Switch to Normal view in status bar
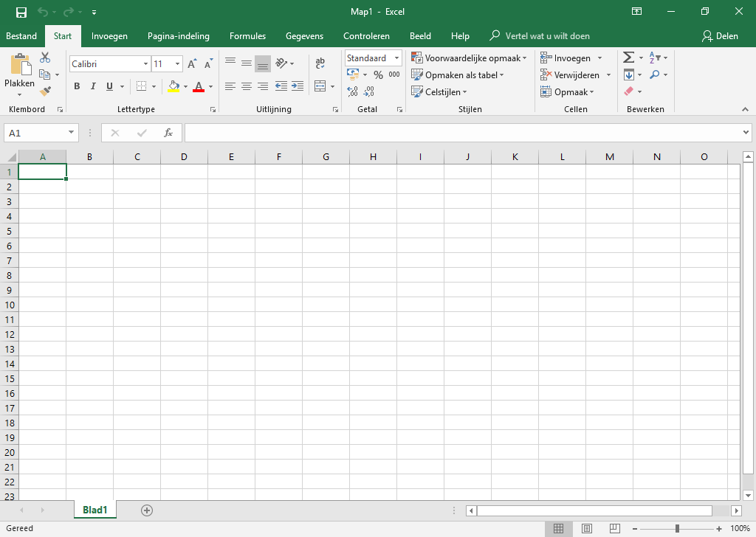The height and width of the screenshot is (537, 756). coord(558,528)
